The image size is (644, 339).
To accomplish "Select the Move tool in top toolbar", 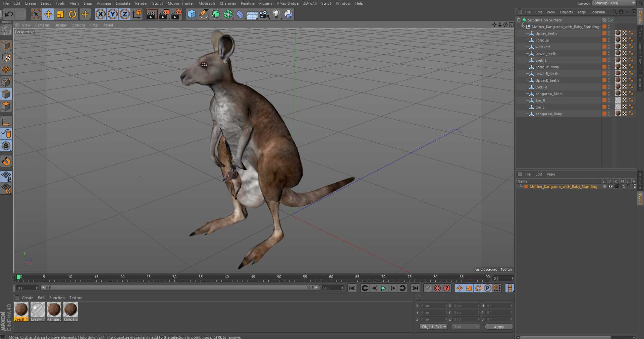I will 48,14.
